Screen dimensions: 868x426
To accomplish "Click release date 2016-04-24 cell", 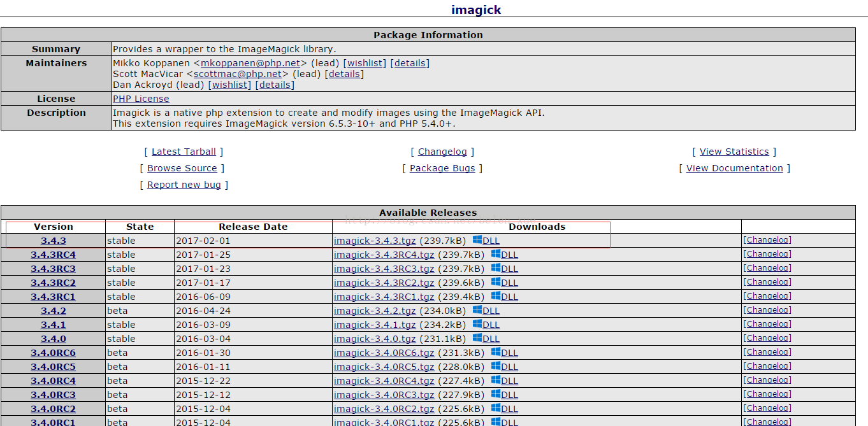I will coord(253,311).
